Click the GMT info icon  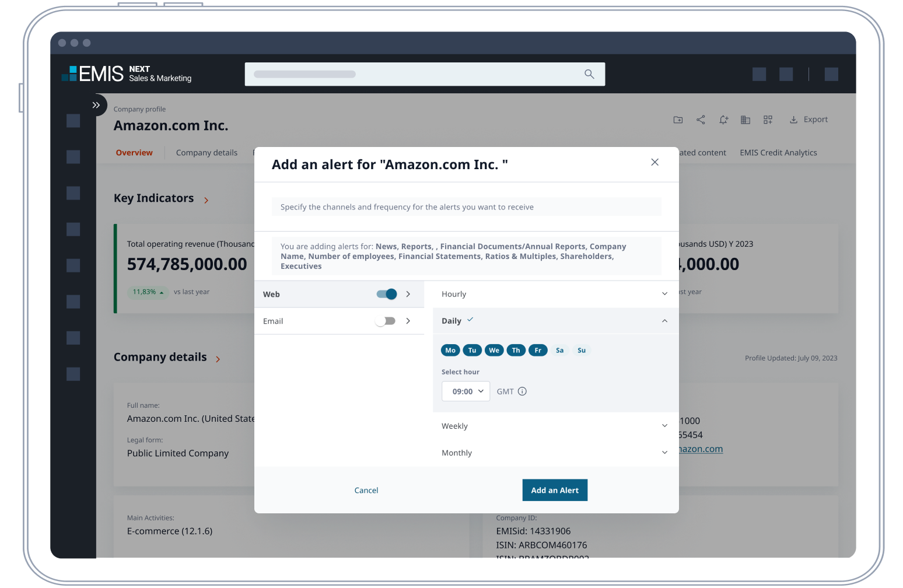(x=522, y=391)
